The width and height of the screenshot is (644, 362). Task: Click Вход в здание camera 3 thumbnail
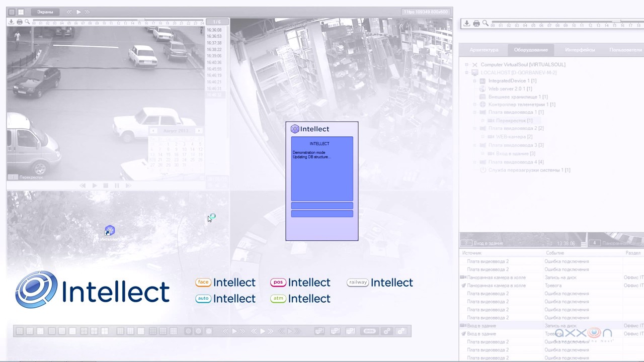click(x=523, y=239)
